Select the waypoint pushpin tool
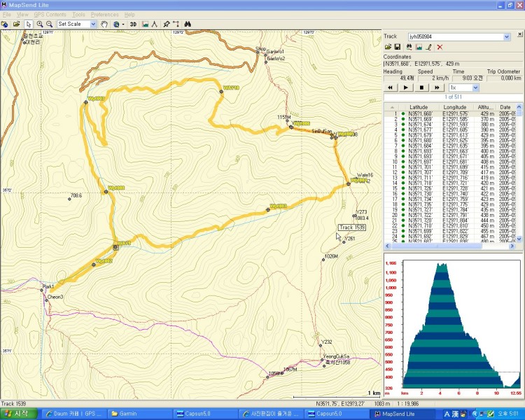The image size is (525, 420). coord(167,24)
